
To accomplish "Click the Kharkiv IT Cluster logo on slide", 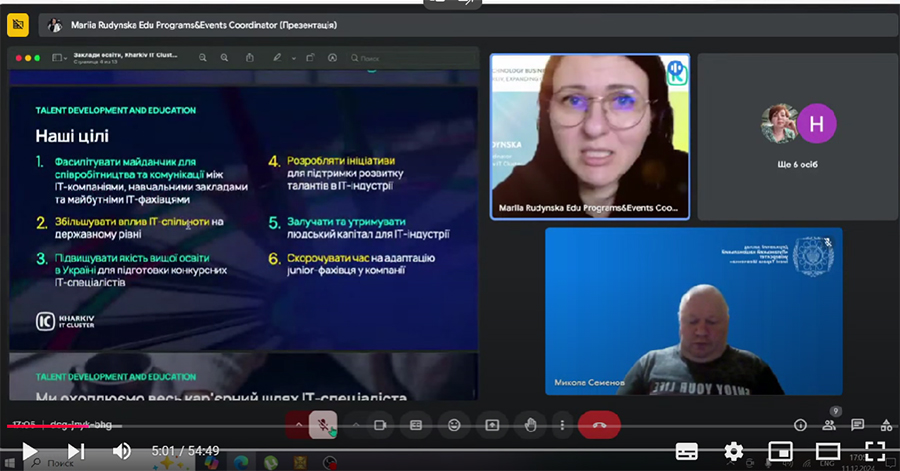I will pyautogui.click(x=65, y=321).
